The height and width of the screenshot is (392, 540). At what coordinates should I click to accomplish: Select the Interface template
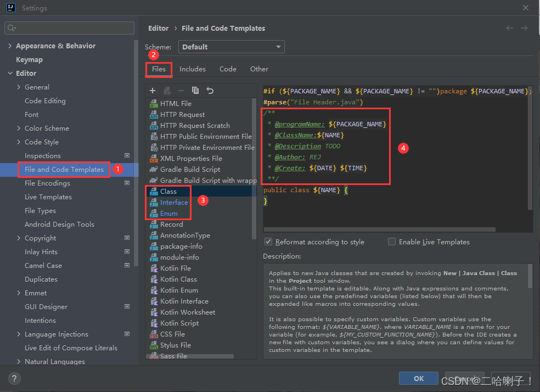pos(174,203)
